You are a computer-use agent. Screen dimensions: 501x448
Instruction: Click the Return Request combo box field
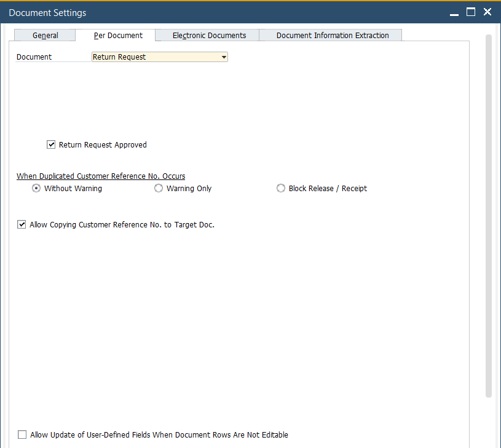pyautogui.click(x=155, y=57)
